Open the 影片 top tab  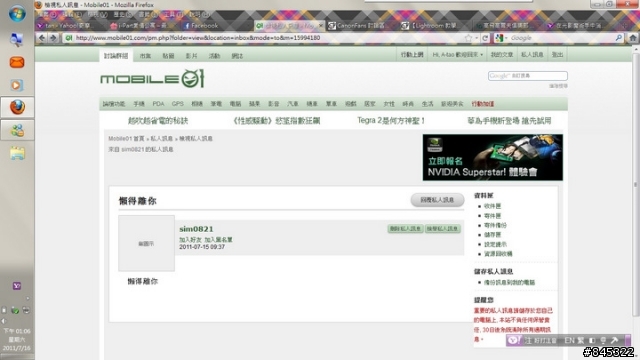click(x=191, y=56)
